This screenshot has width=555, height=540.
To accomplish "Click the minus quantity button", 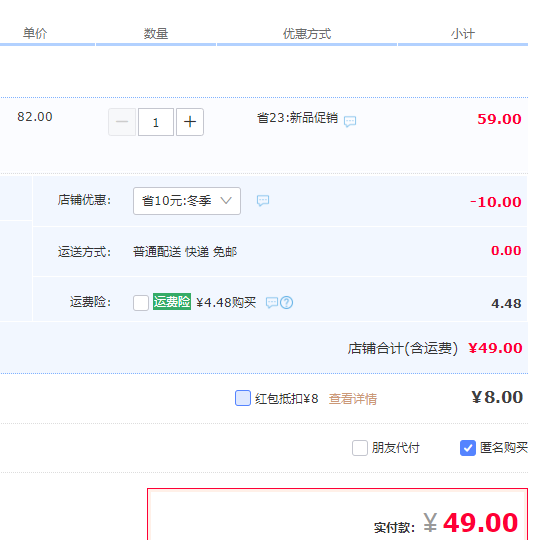I will pos(122,122).
